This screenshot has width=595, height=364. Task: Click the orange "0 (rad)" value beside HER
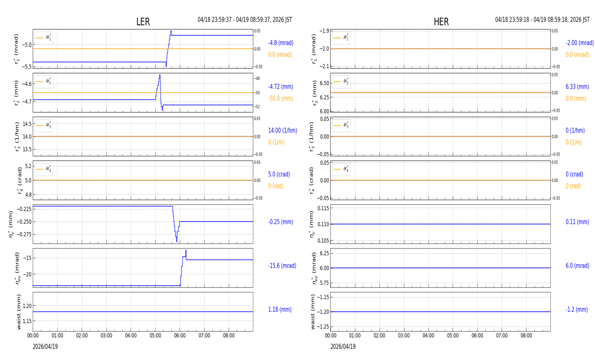click(x=574, y=186)
